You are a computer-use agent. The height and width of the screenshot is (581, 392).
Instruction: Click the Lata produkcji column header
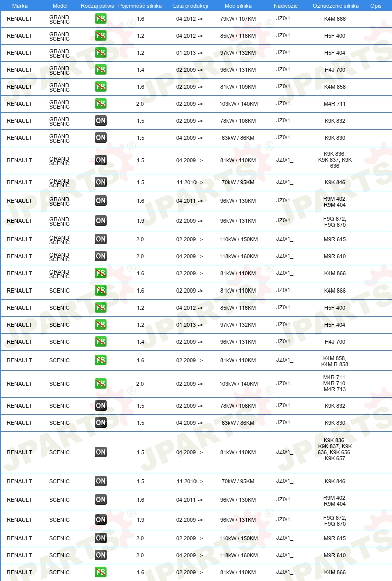pyautogui.click(x=190, y=6)
